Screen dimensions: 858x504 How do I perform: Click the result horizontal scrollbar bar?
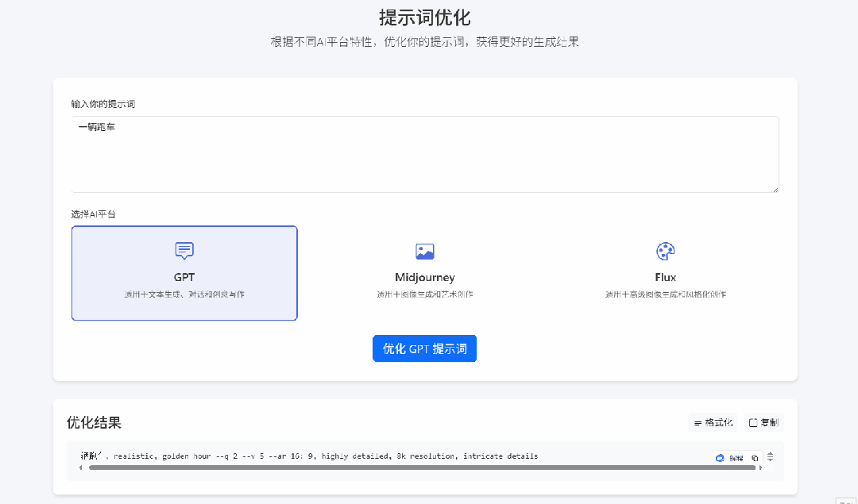point(422,467)
